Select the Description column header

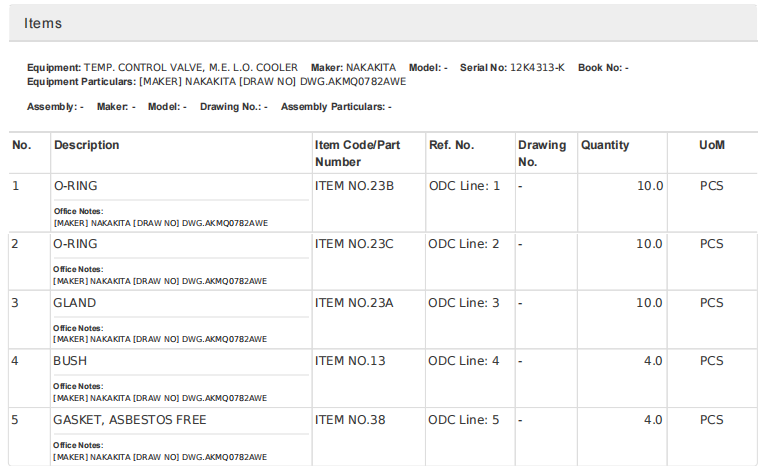(x=86, y=145)
